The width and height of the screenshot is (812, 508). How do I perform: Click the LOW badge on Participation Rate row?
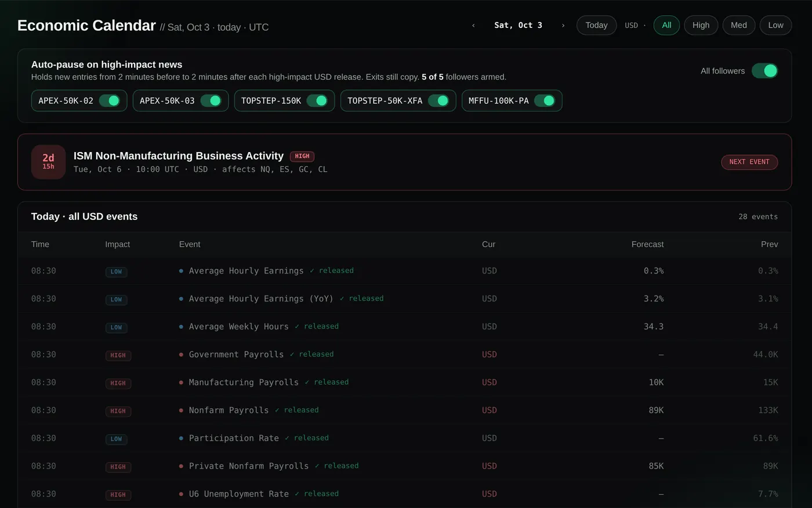116,439
